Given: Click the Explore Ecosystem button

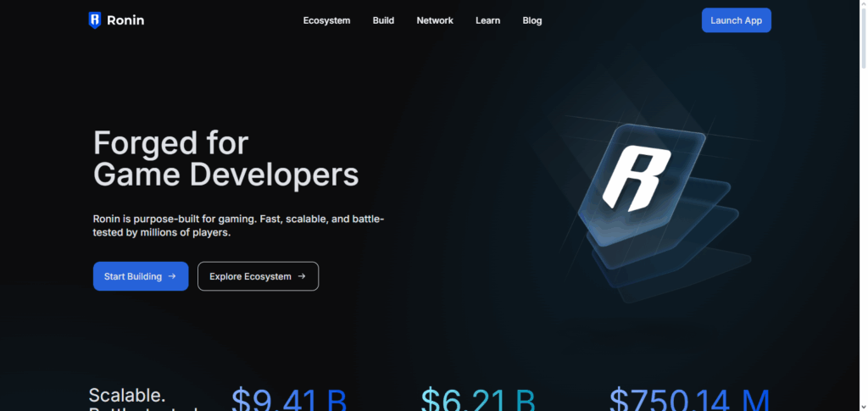Looking at the screenshot, I should (x=258, y=276).
